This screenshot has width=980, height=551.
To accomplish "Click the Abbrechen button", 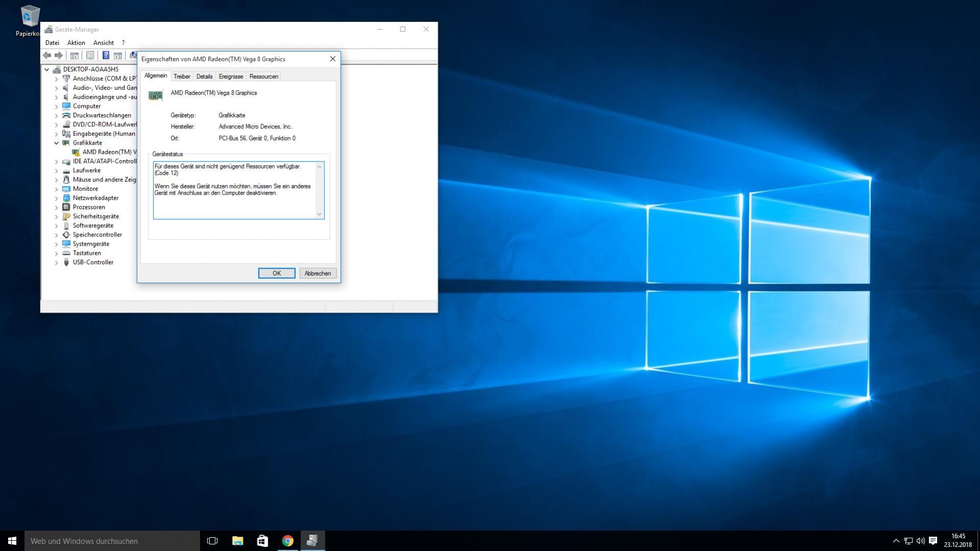I will pos(318,273).
